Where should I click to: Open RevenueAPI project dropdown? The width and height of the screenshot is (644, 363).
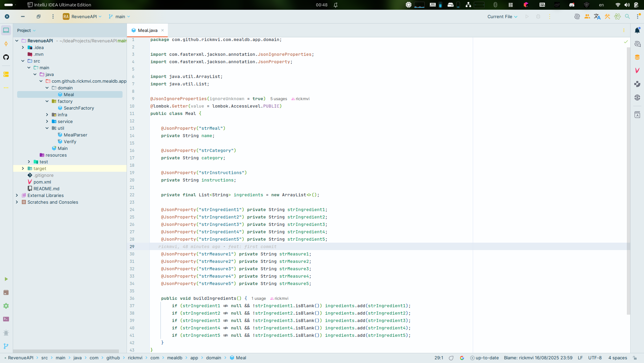tap(82, 16)
